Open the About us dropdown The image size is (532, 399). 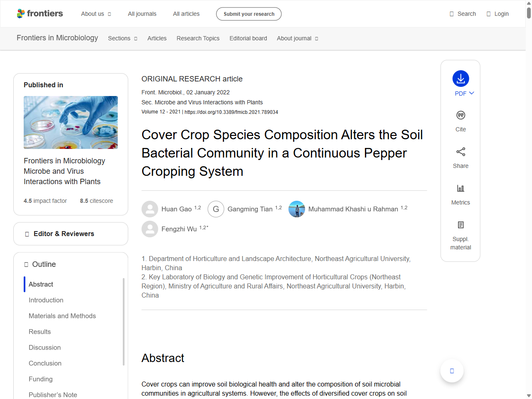[x=96, y=14]
